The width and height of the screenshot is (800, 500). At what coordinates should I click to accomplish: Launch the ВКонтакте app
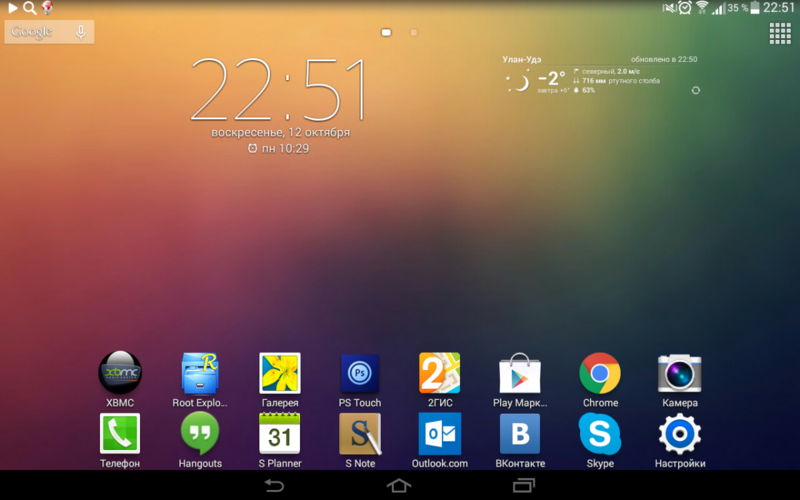[x=519, y=434]
